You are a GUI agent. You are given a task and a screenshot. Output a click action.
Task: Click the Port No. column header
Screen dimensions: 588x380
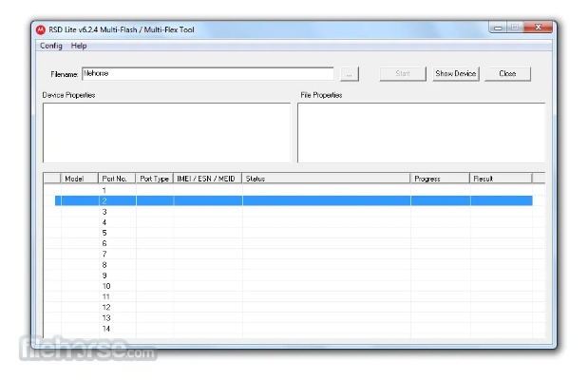coord(116,179)
